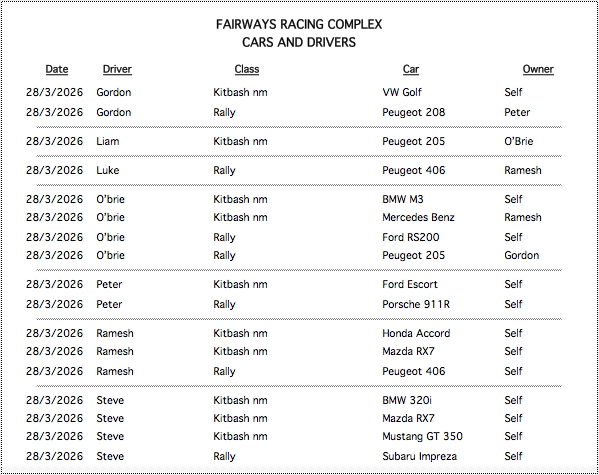Click the VW Golf car entry
The image size is (599, 475).
[x=402, y=92]
